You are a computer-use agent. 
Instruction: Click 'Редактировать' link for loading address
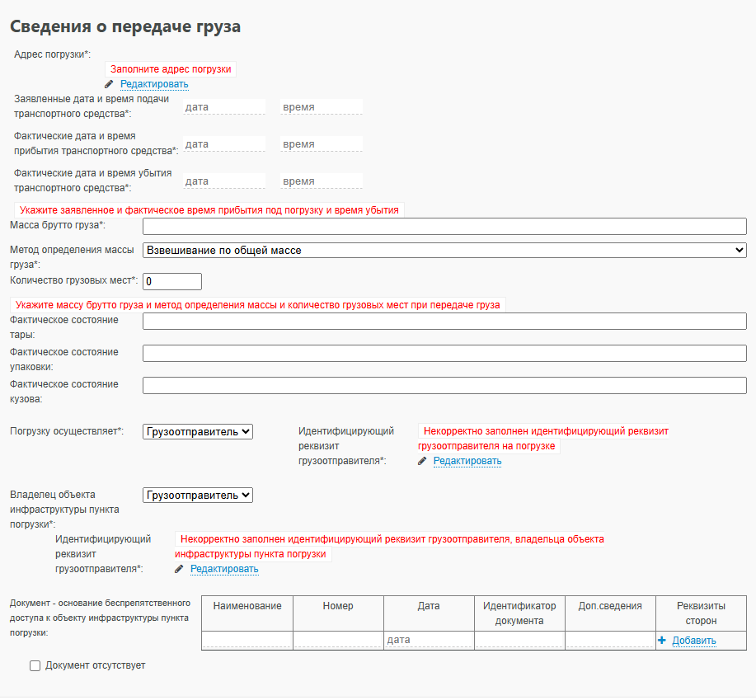point(154,84)
